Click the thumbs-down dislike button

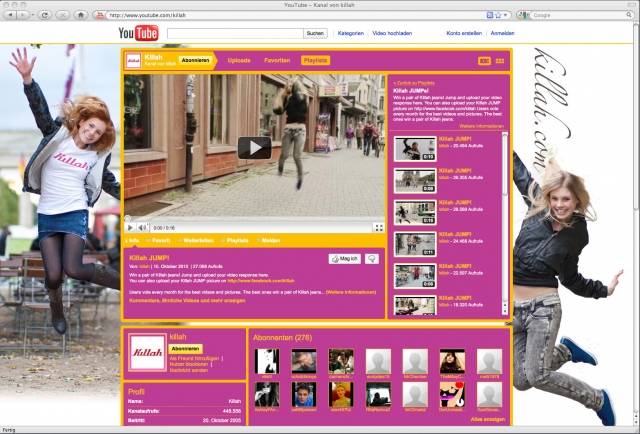(x=371, y=259)
